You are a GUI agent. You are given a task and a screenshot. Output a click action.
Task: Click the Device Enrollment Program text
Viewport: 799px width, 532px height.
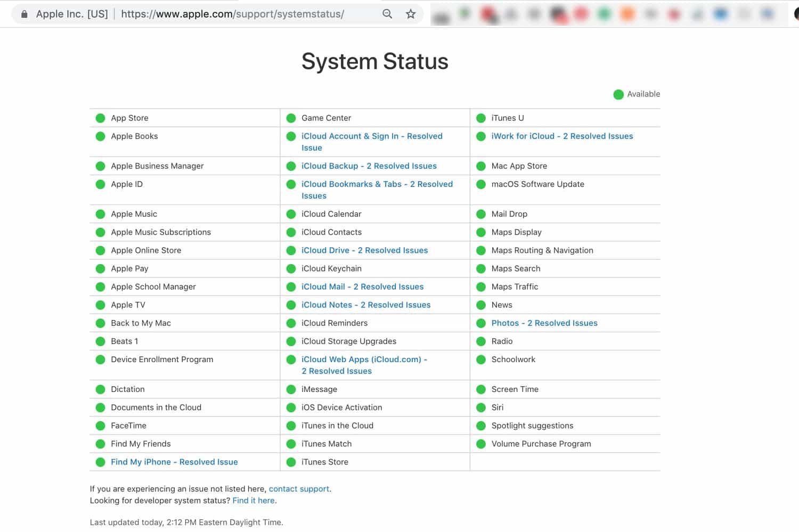pyautogui.click(x=162, y=359)
